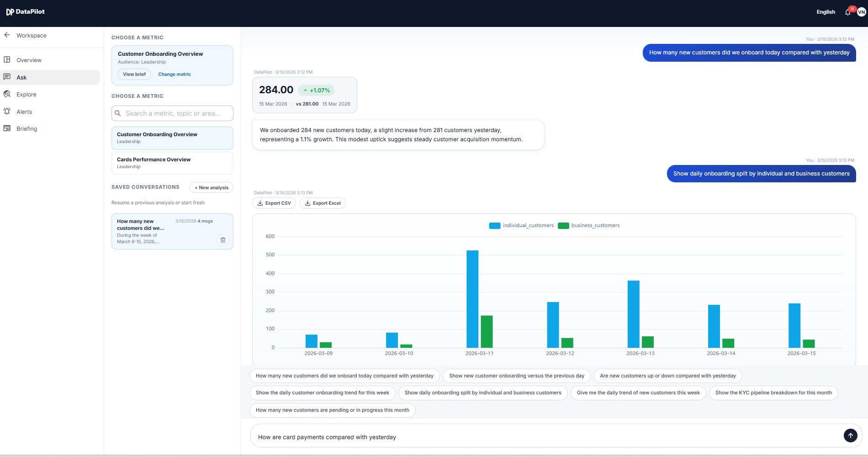Start a new analysis with + New analysis
868x457 pixels.
pyautogui.click(x=211, y=187)
